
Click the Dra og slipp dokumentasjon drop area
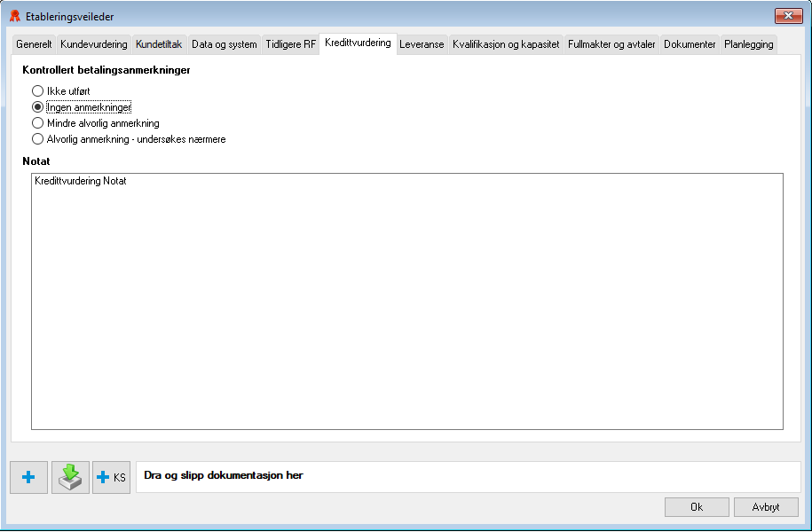469,477
